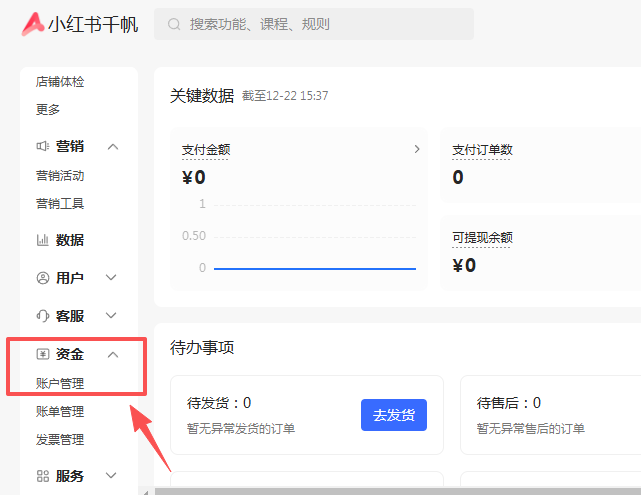Open 支付金额 details arrow
The image size is (641, 495).
pyautogui.click(x=417, y=149)
